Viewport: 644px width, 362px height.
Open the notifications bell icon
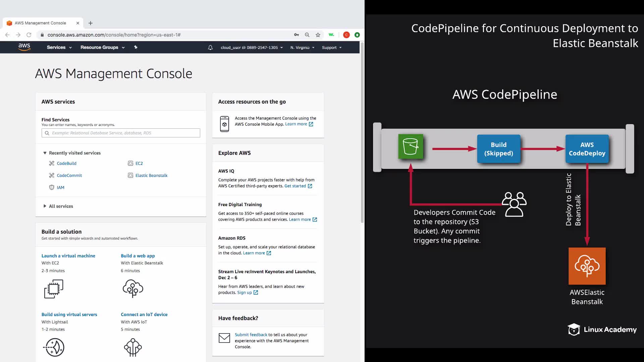[x=210, y=48]
